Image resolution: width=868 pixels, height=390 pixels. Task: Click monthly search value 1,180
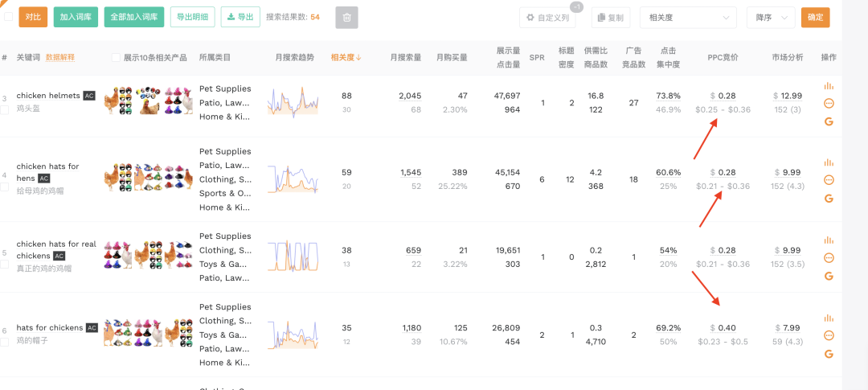[411, 328]
